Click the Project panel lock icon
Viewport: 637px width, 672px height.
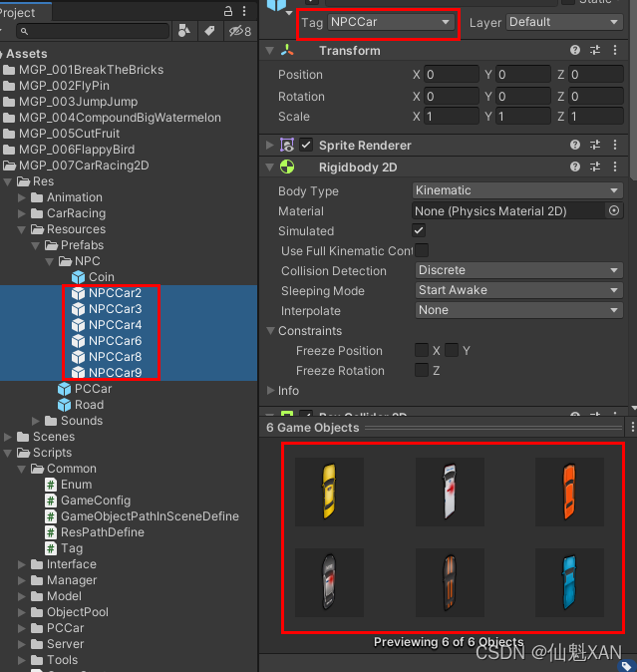(228, 11)
